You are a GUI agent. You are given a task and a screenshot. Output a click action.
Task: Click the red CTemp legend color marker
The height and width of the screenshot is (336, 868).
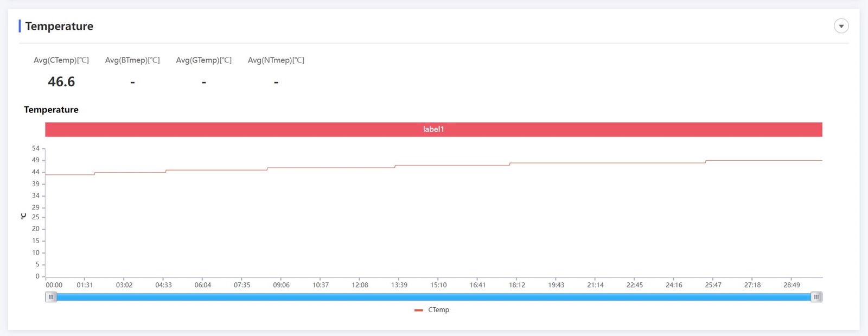coord(418,310)
